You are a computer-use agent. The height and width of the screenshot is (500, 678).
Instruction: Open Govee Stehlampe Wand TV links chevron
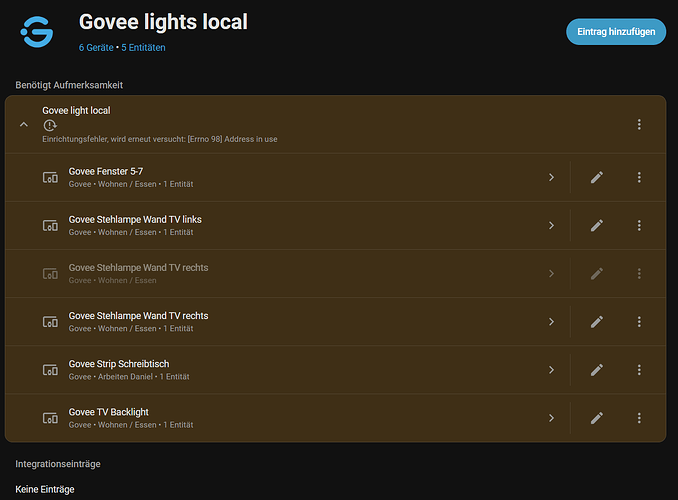pyautogui.click(x=551, y=225)
